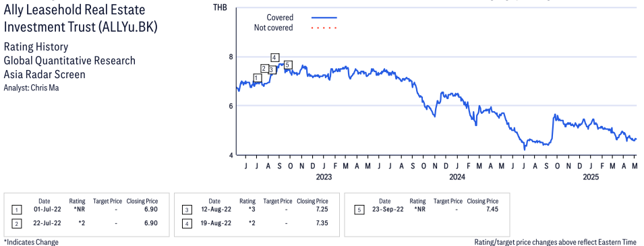
Task: Click the blue Covered legend line
Action: pos(324,18)
